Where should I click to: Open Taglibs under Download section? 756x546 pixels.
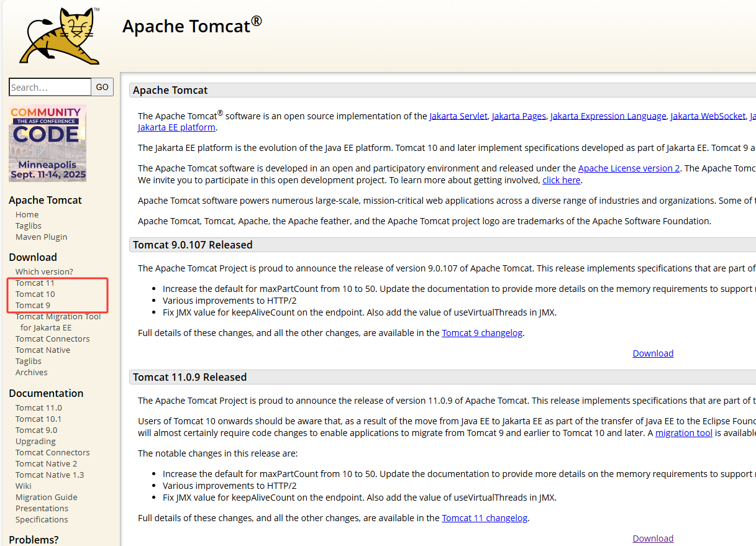point(29,361)
